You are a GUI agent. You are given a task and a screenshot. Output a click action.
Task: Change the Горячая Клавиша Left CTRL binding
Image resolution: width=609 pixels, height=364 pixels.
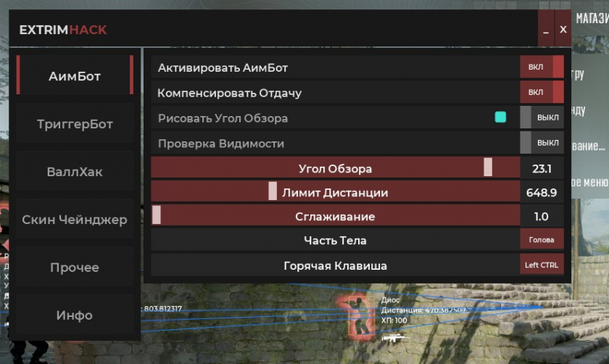click(x=542, y=265)
